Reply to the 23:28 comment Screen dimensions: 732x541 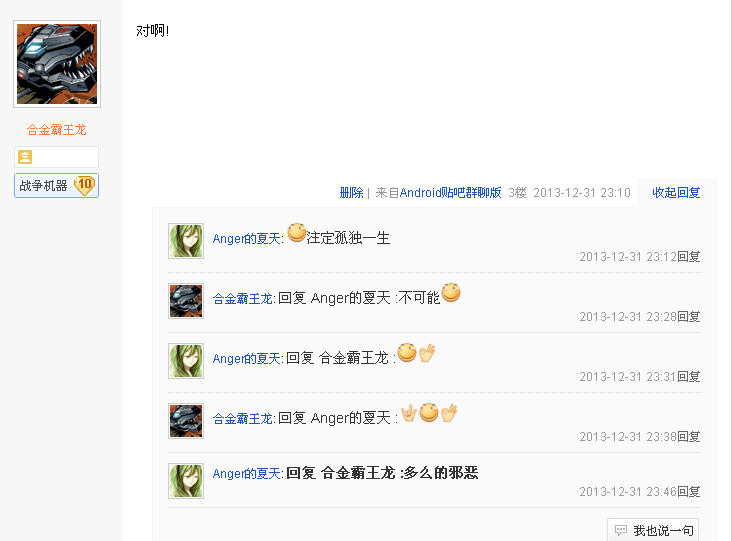(x=689, y=317)
